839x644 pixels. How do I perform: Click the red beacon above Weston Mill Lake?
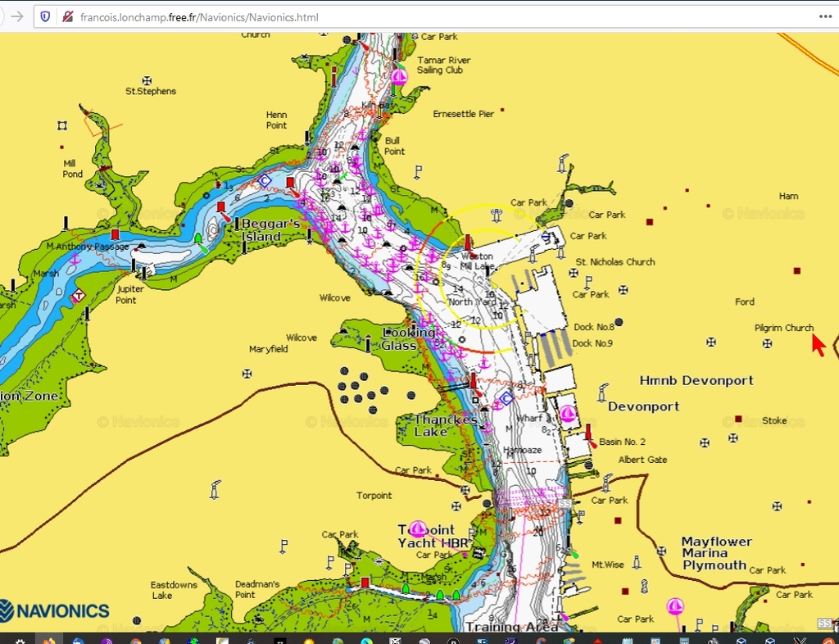(468, 243)
